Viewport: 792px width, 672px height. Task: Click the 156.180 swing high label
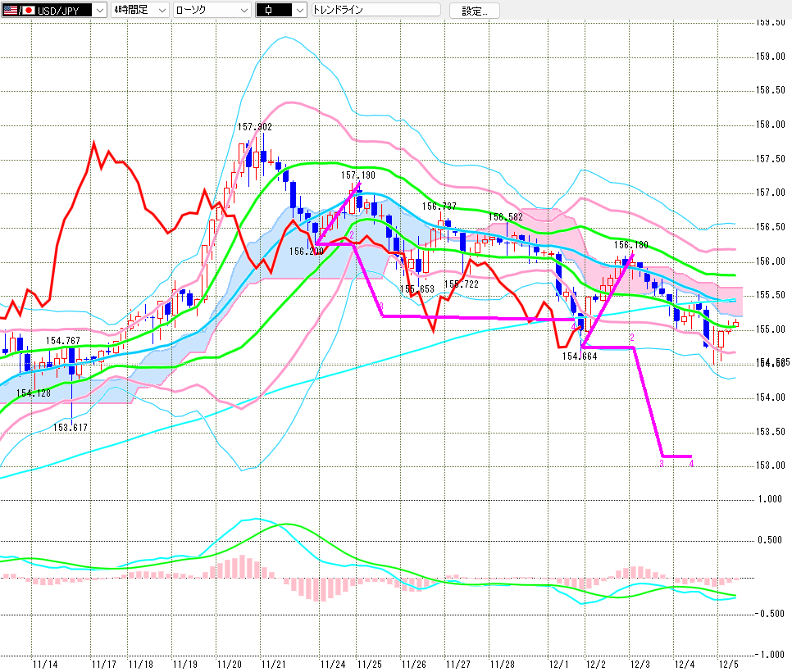[630, 245]
